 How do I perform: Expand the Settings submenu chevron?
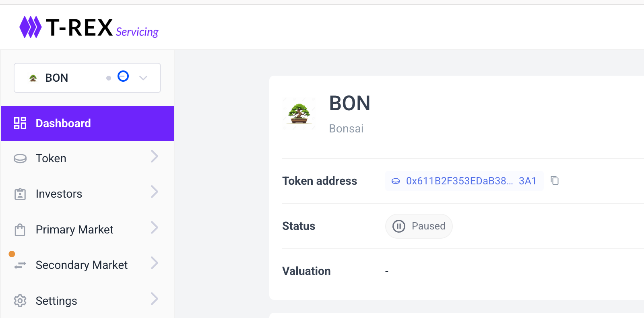(x=155, y=299)
